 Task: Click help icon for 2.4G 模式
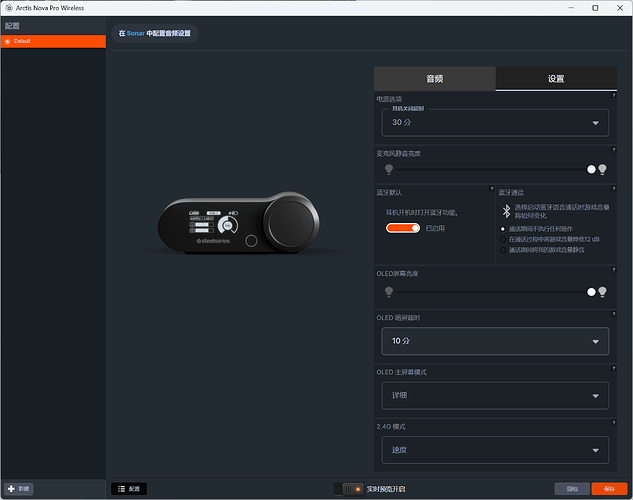(614, 423)
